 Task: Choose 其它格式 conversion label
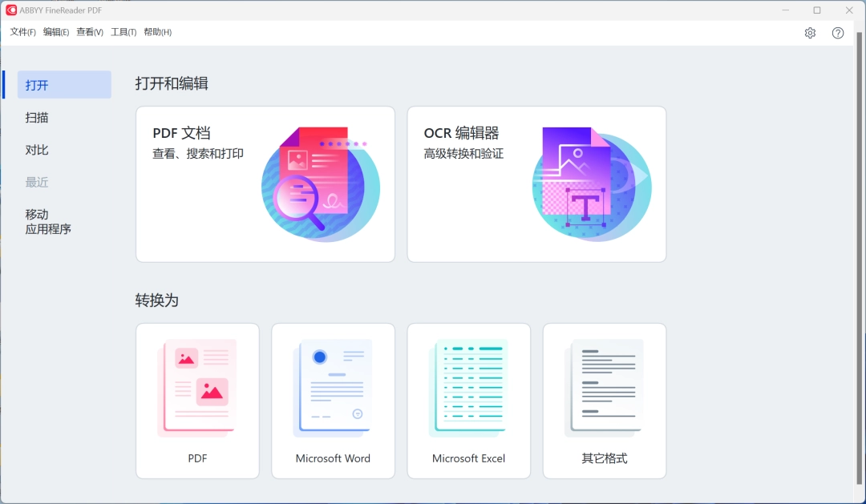pos(605,458)
